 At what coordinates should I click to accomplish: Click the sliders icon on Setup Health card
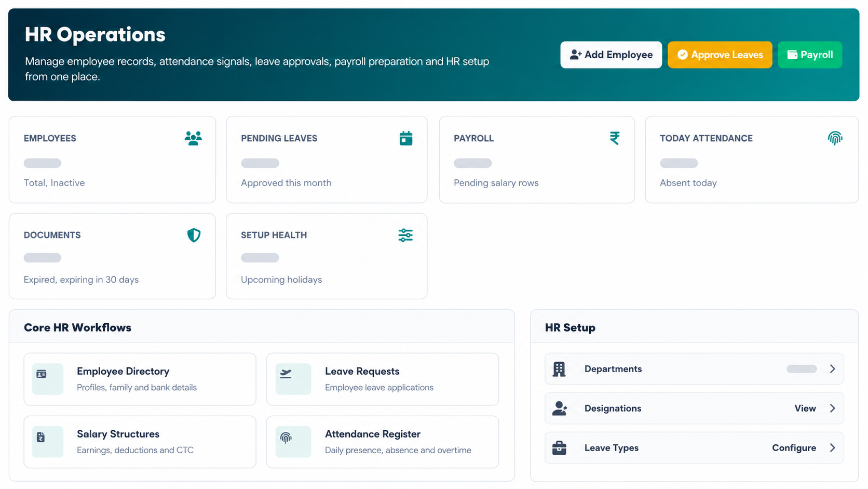tap(405, 235)
